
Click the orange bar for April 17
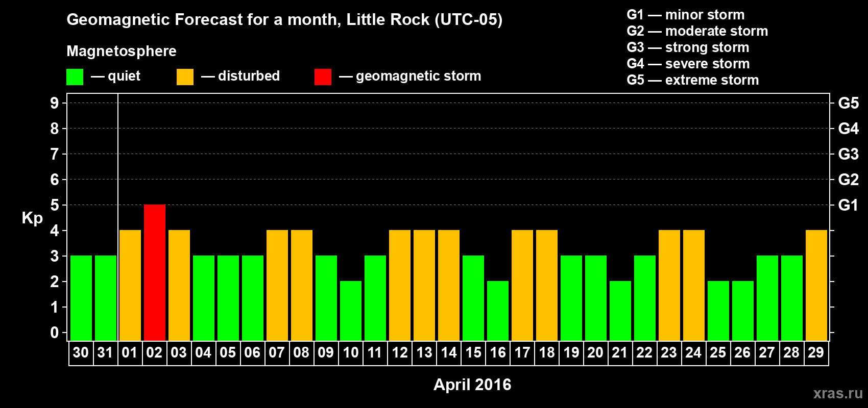522,285
